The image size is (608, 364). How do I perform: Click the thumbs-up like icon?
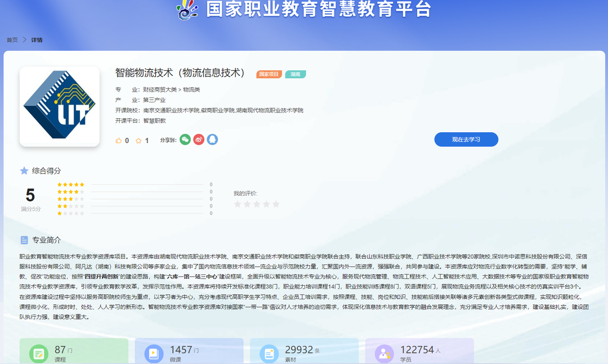tap(119, 141)
